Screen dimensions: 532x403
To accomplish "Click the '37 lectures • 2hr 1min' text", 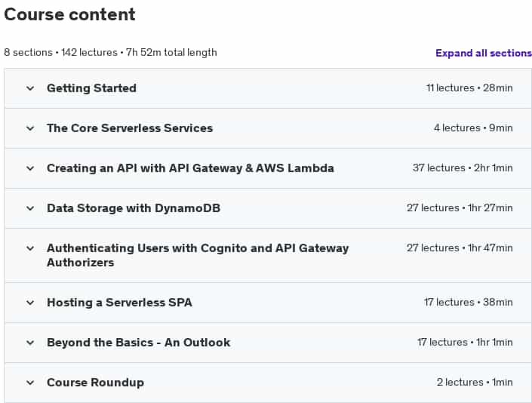I will point(463,168).
